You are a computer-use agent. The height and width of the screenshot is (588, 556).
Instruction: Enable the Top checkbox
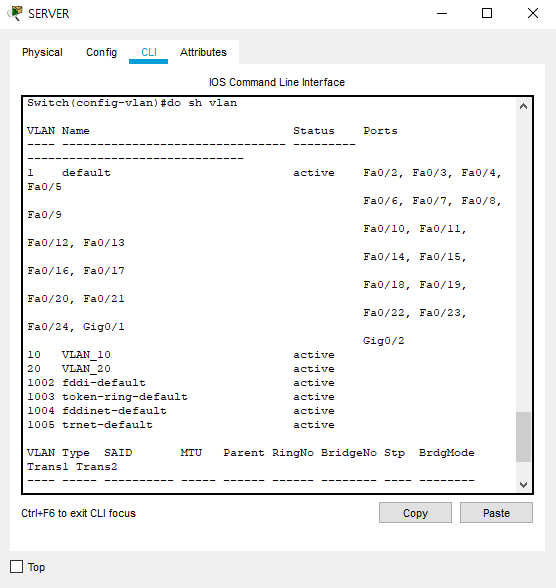[x=16, y=567]
